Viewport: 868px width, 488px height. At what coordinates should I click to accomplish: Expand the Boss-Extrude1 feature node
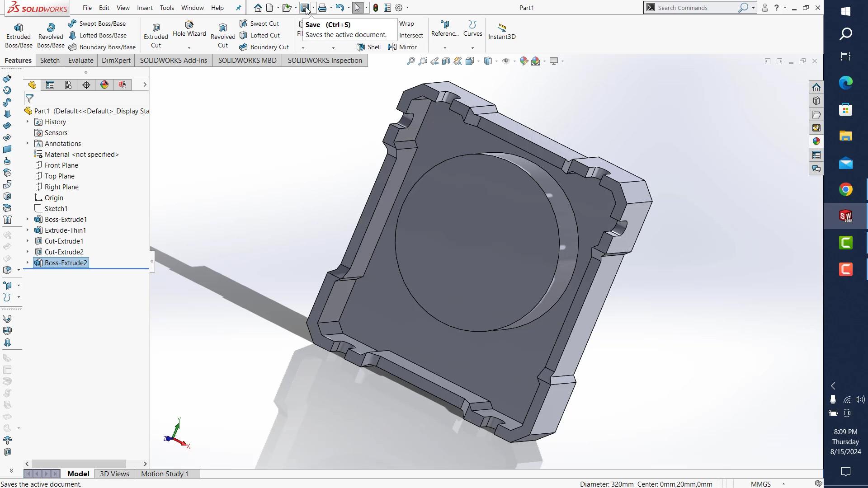click(x=27, y=220)
